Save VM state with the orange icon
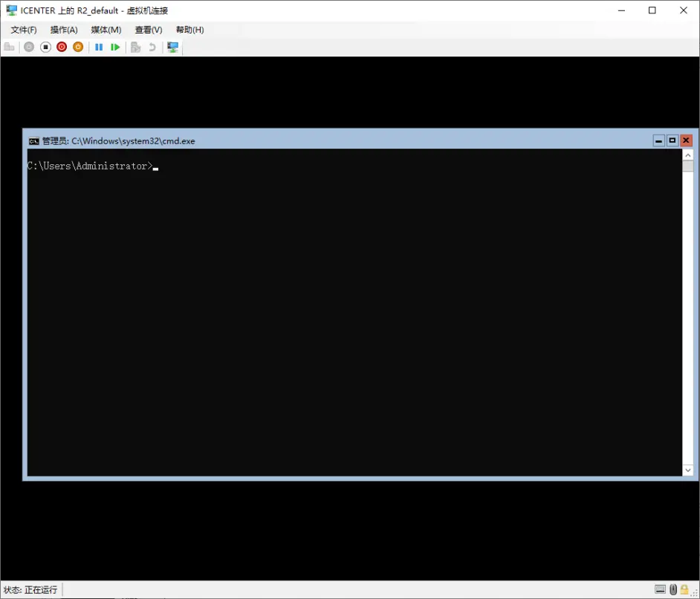This screenshot has height=599, width=700. pyautogui.click(x=78, y=47)
